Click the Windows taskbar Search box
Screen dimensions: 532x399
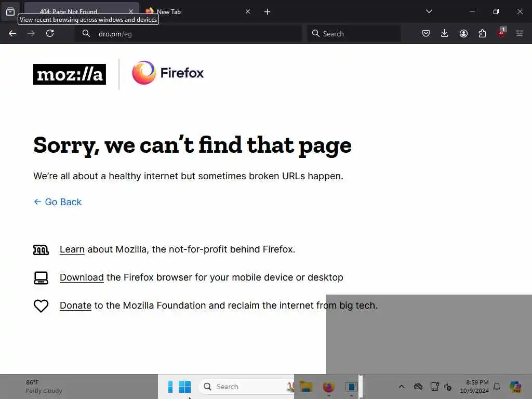246,387
